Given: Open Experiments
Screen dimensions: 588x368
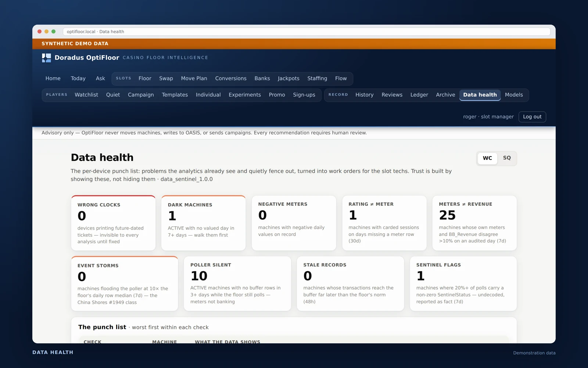Looking at the screenshot, I should 245,95.
